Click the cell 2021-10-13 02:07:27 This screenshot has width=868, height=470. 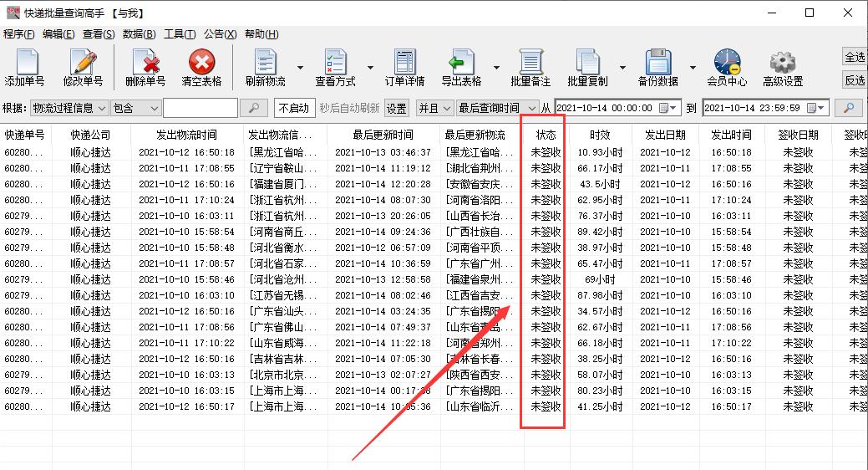383,375
